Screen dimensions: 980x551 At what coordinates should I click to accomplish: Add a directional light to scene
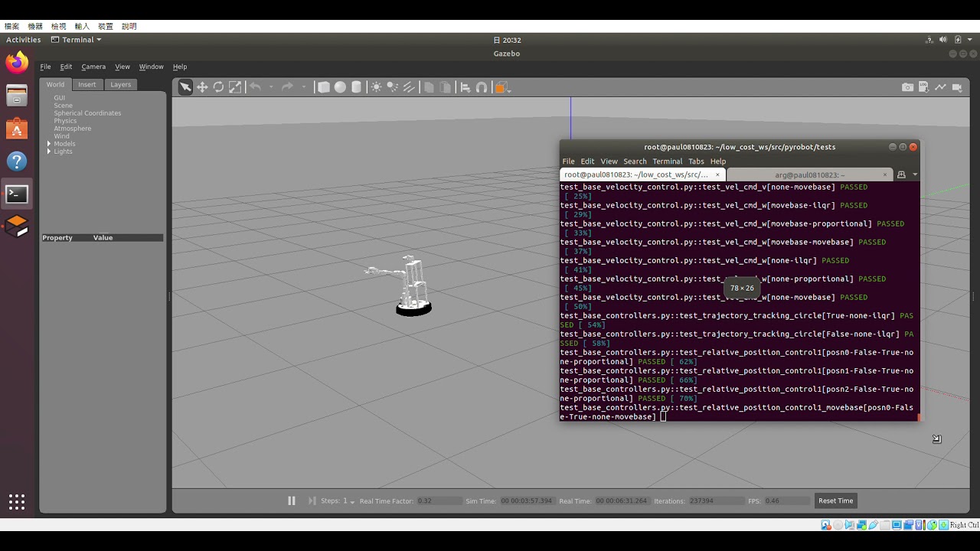408,87
